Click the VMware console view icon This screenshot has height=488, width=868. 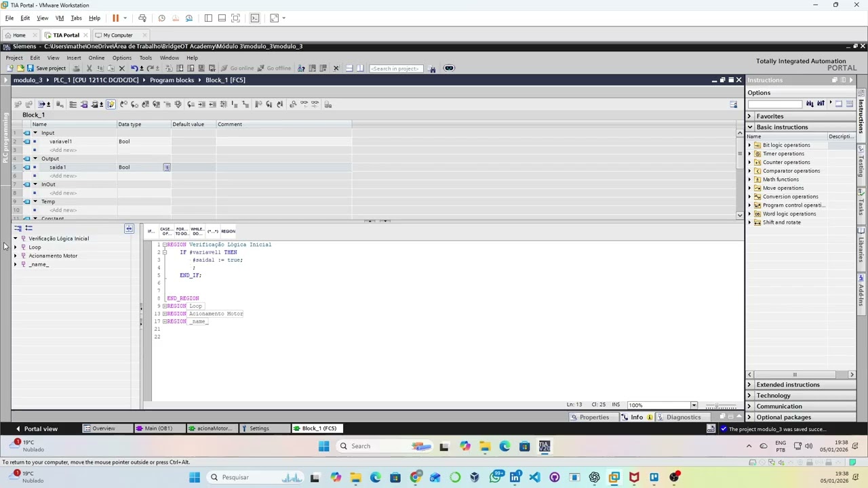click(255, 18)
